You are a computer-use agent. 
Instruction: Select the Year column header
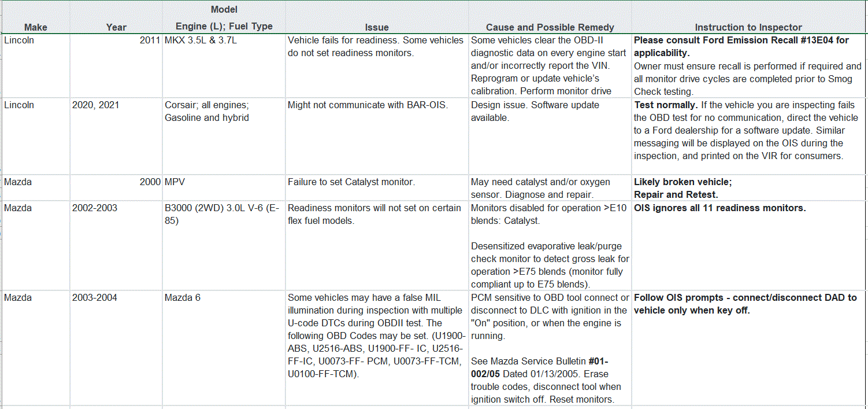(x=116, y=17)
